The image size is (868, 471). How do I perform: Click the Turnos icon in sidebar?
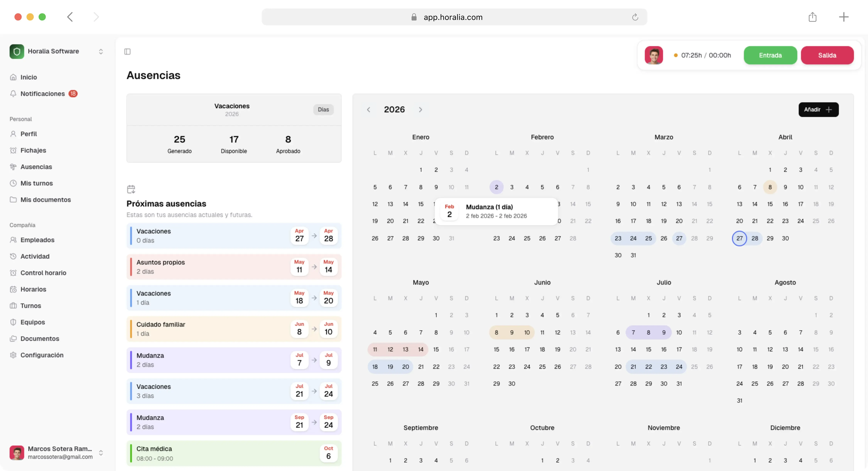13,306
